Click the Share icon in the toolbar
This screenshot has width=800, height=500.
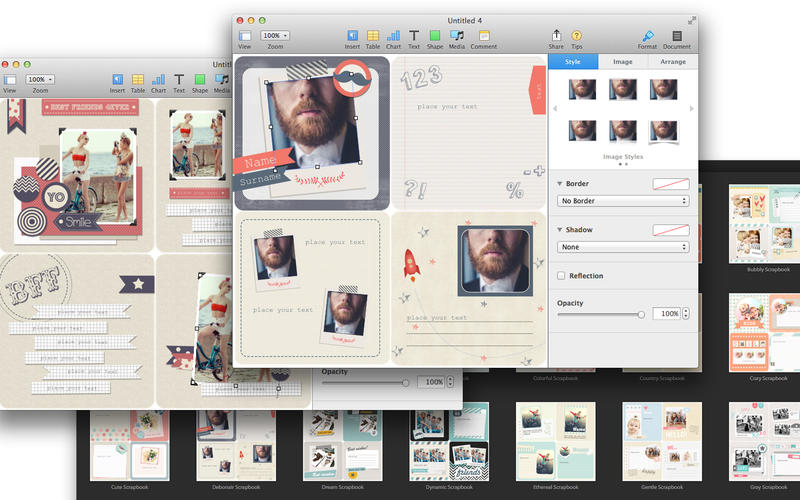[556, 35]
